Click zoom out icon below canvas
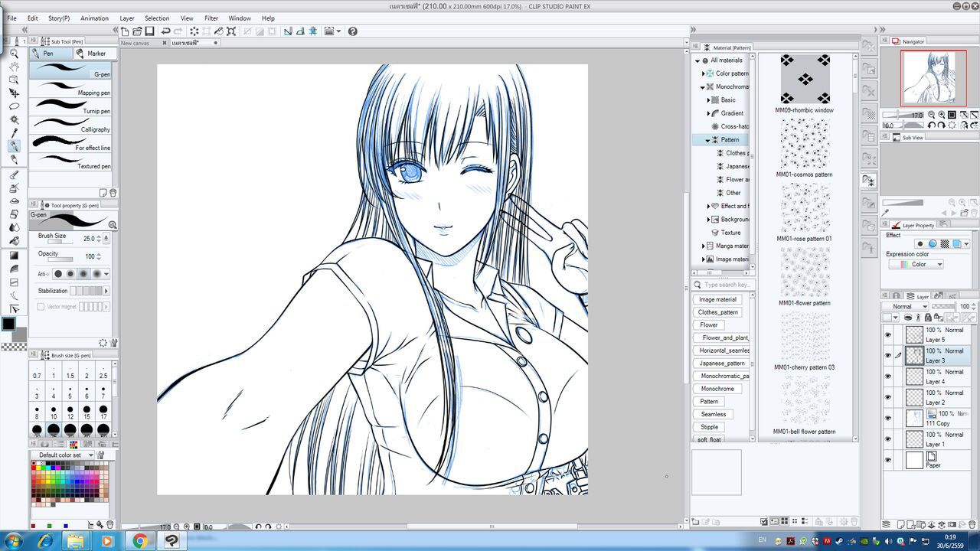Viewport: 980px width, 551px height. coord(175,527)
